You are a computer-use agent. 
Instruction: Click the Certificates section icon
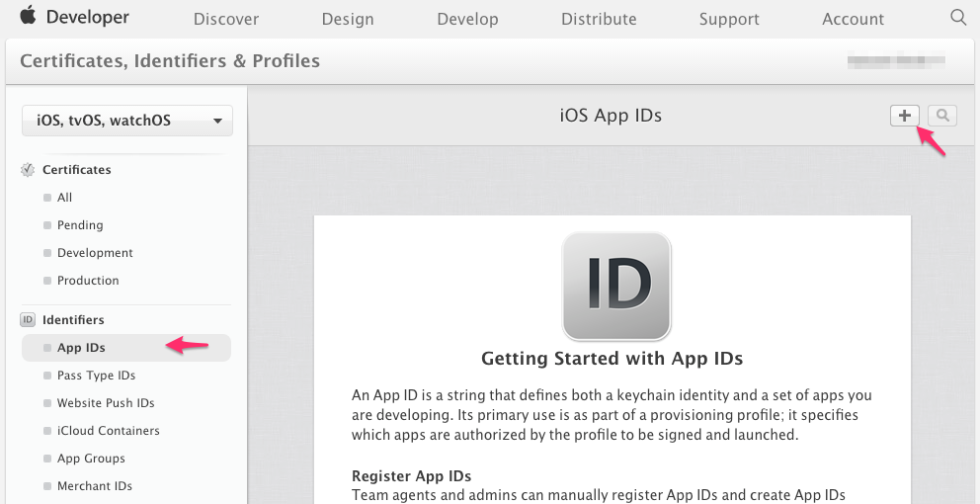coord(28,169)
